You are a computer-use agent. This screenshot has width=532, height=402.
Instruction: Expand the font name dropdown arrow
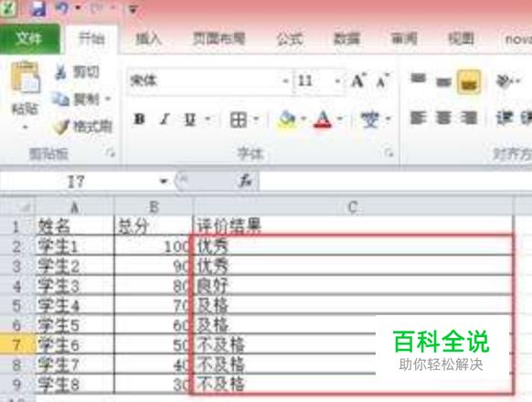(x=286, y=81)
